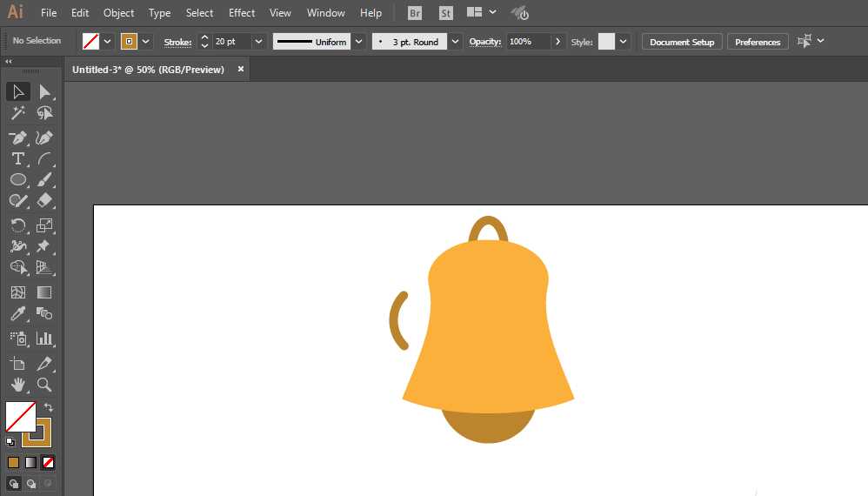Select the Hand tool

17,384
